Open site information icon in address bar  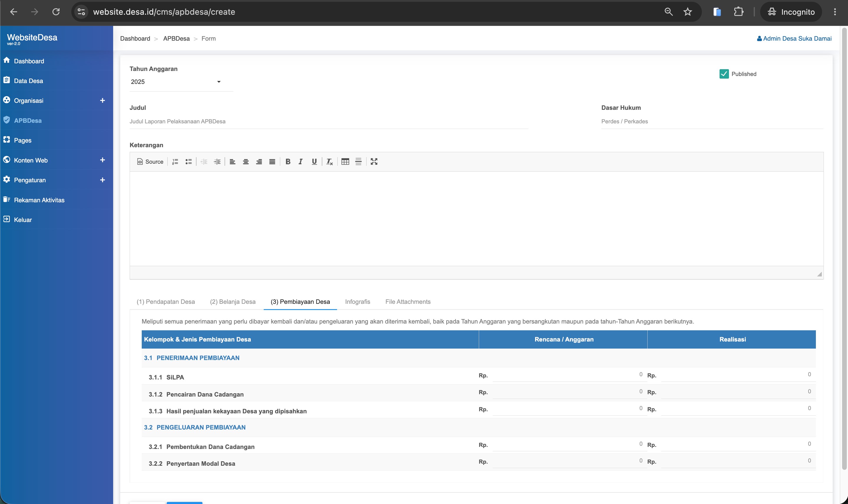point(81,12)
